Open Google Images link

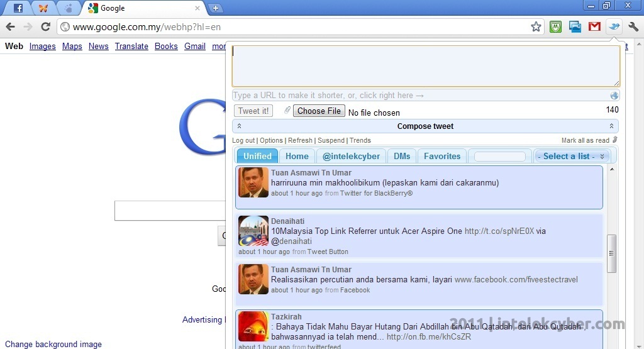coord(42,47)
